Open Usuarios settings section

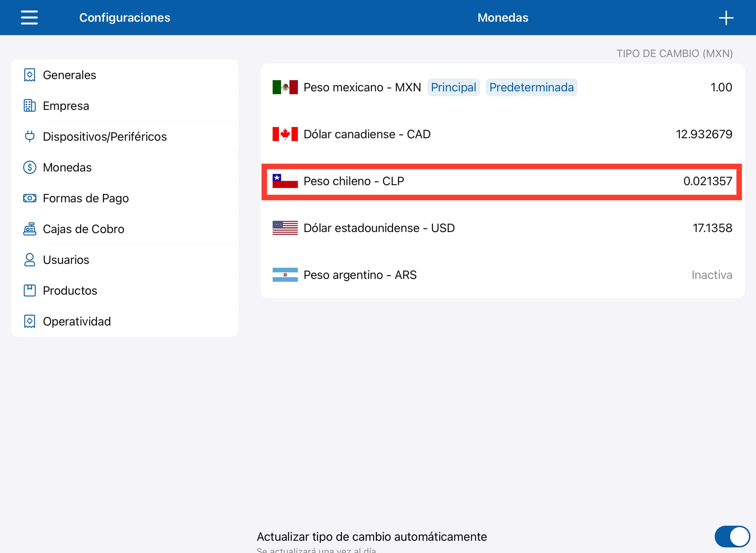click(x=125, y=260)
